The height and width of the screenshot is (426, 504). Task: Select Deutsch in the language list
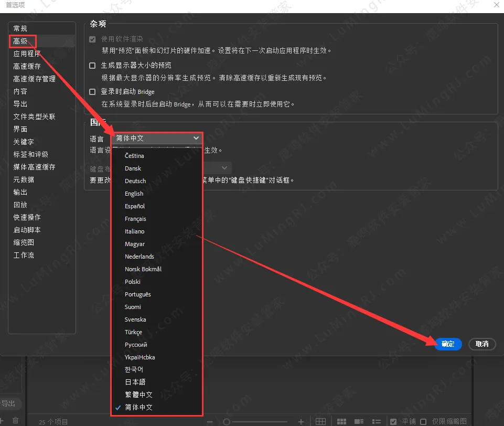click(135, 181)
